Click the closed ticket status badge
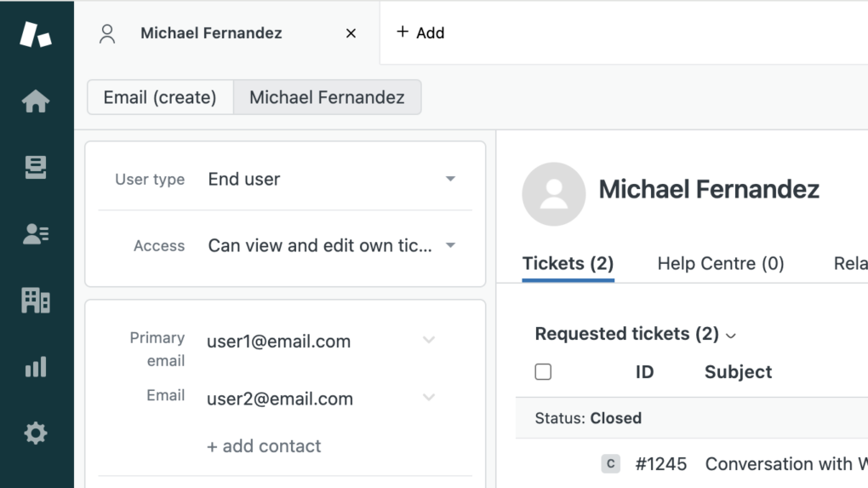Image resolution: width=868 pixels, height=488 pixels. (x=610, y=464)
